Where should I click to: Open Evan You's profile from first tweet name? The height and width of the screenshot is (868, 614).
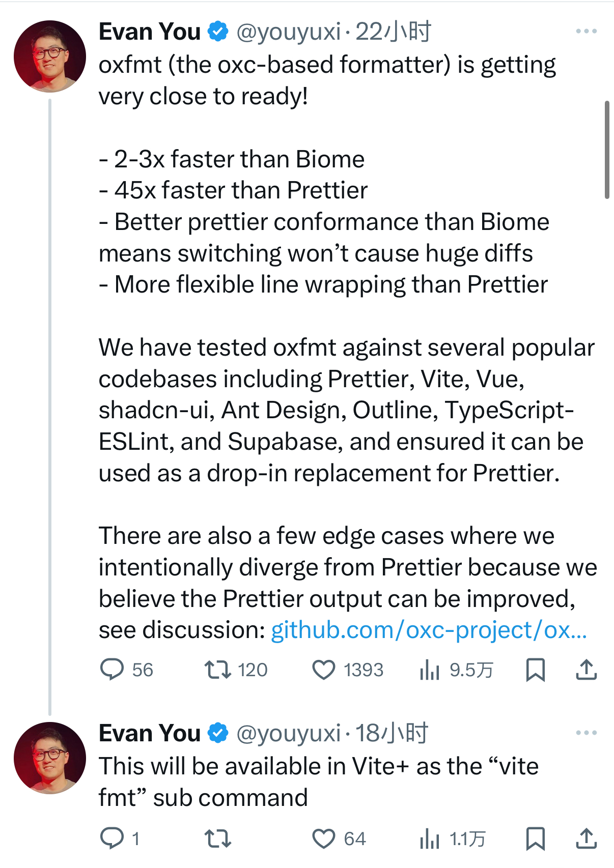click(149, 32)
